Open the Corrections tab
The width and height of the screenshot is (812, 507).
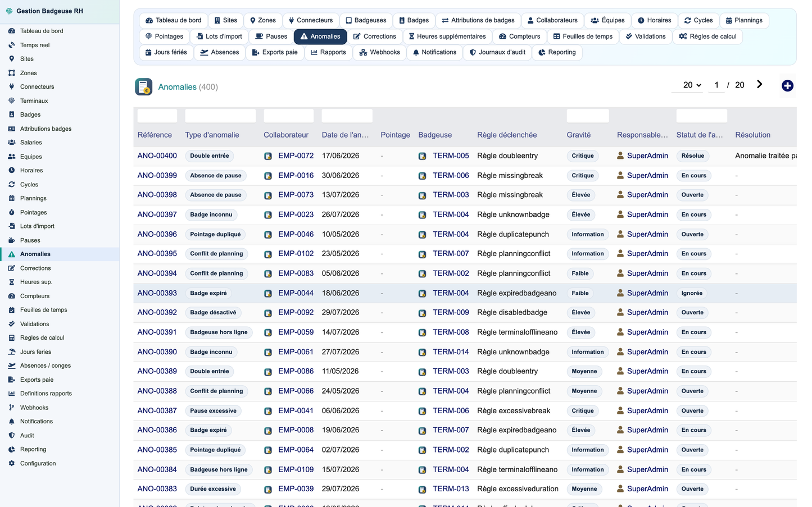374,36
